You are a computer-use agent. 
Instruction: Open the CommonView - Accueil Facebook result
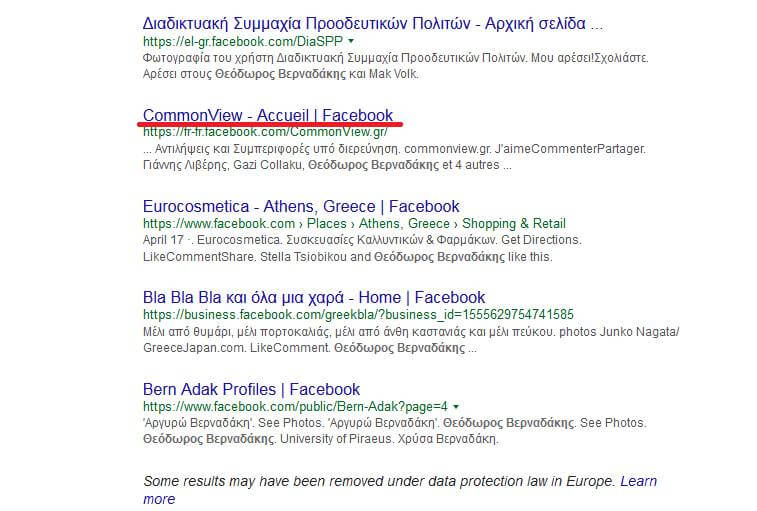pos(267,114)
